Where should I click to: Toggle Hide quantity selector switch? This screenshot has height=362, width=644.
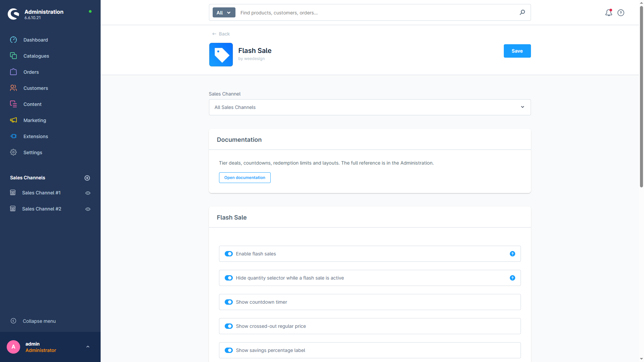point(229,278)
